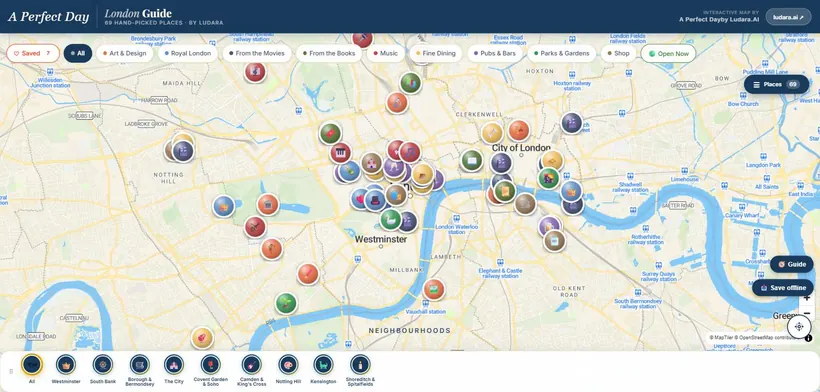
Task: Click the Westminster map label
Action: tap(381, 239)
